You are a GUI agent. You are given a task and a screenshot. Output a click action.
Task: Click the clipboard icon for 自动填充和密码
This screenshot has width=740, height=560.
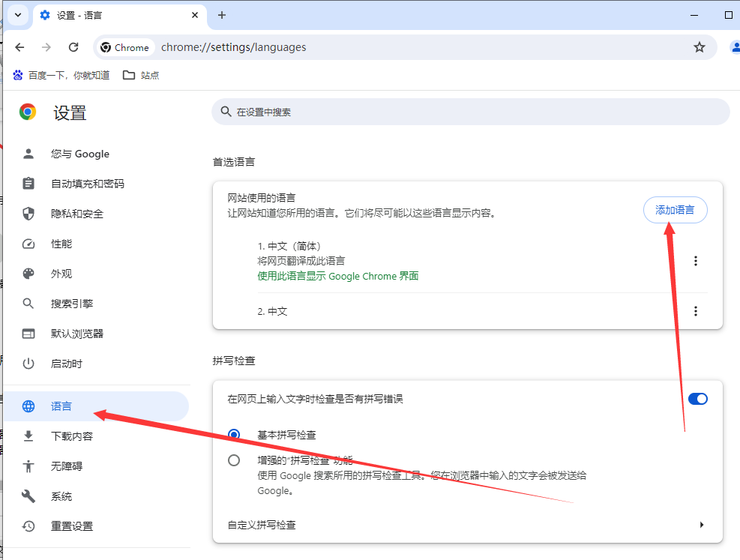[x=28, y=184]
